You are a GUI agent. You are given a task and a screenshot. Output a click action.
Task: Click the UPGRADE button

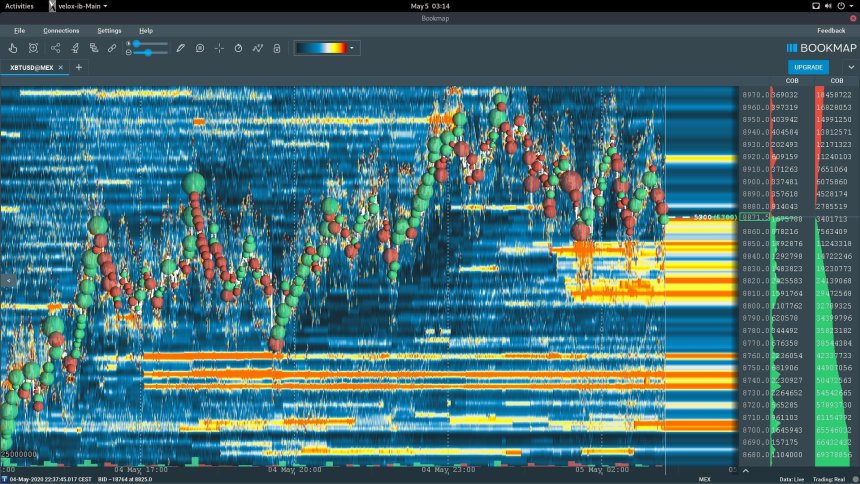tap(808, 67)
